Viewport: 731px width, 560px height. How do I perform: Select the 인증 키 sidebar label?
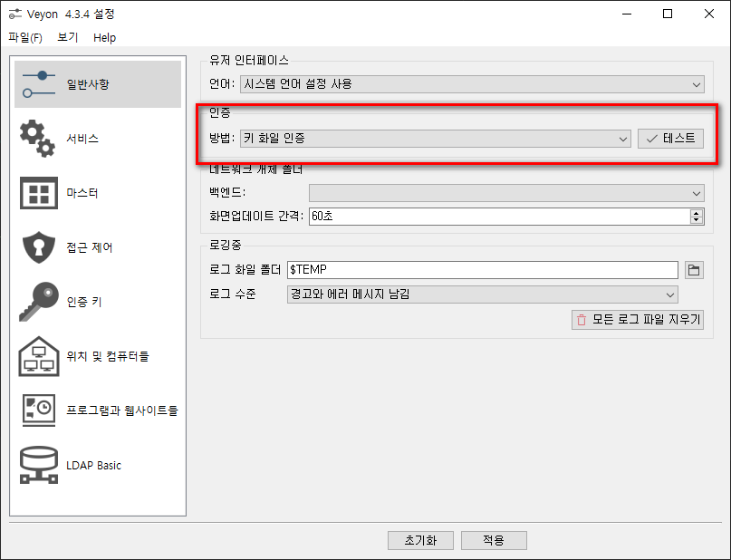coord(84,302)
